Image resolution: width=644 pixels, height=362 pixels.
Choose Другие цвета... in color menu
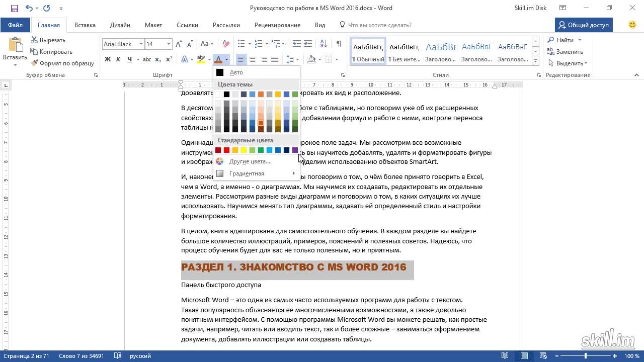pos(257,161)
